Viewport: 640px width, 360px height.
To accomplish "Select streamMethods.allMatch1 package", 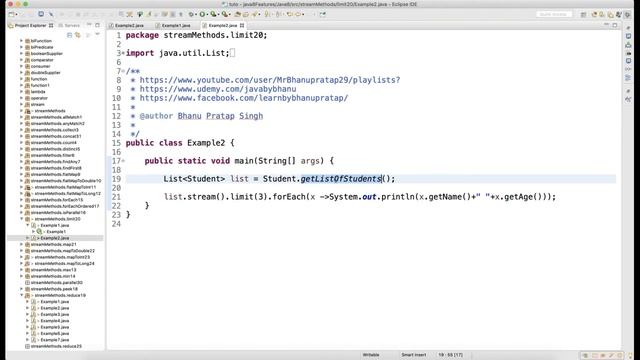I will point(56,117).
